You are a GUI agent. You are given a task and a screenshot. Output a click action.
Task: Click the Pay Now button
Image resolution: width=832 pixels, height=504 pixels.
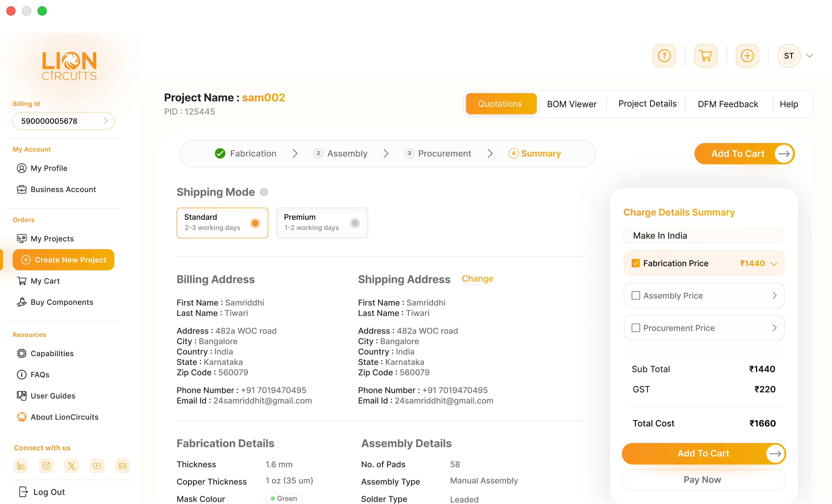click(703, 480)
